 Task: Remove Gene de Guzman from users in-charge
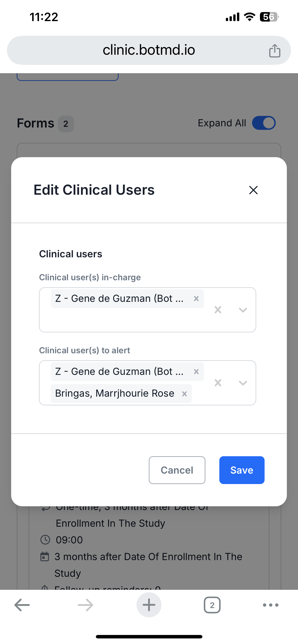click(x=196, y=298)
